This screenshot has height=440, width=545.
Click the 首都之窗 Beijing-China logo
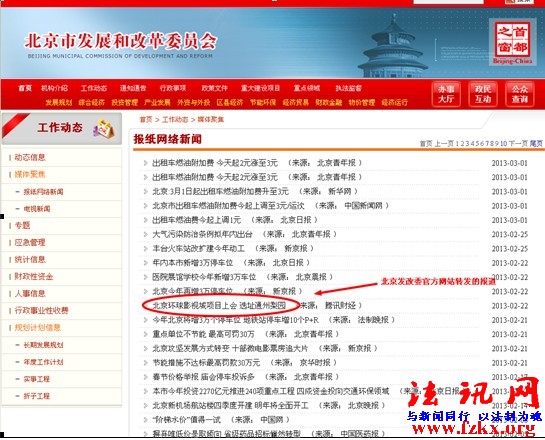[513, 42]
